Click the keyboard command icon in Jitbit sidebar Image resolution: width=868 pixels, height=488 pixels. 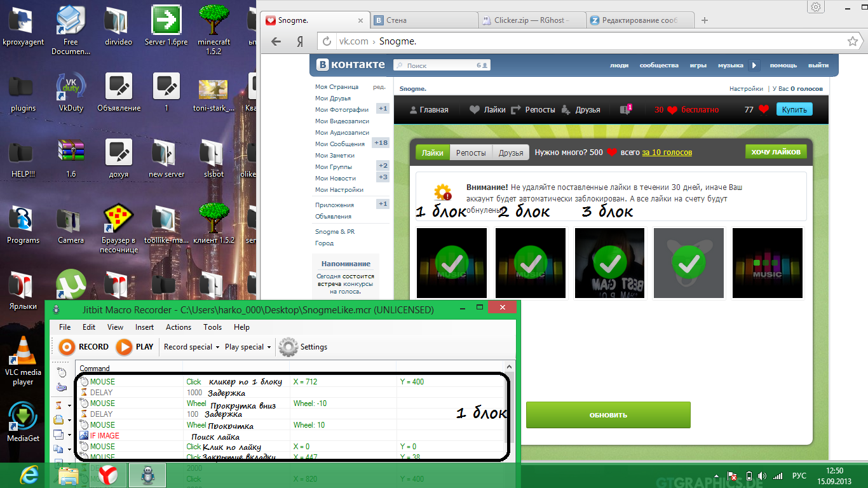(62, 387)
